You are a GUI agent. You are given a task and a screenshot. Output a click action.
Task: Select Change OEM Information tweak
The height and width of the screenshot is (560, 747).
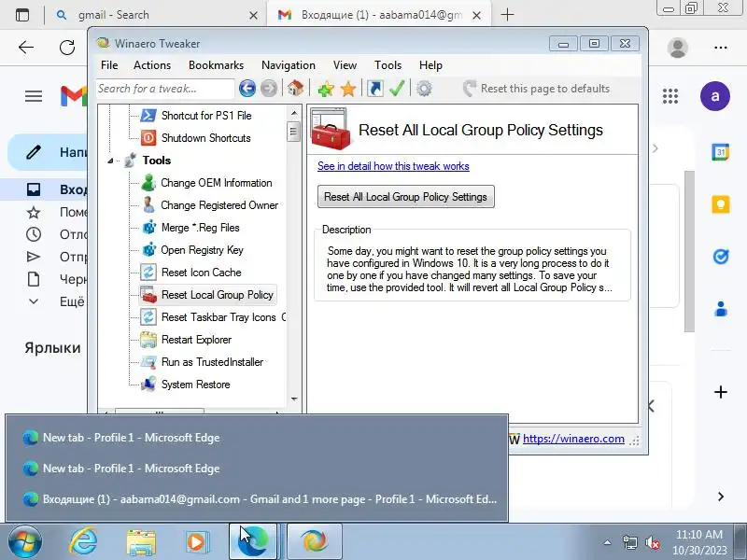point(217,183)
